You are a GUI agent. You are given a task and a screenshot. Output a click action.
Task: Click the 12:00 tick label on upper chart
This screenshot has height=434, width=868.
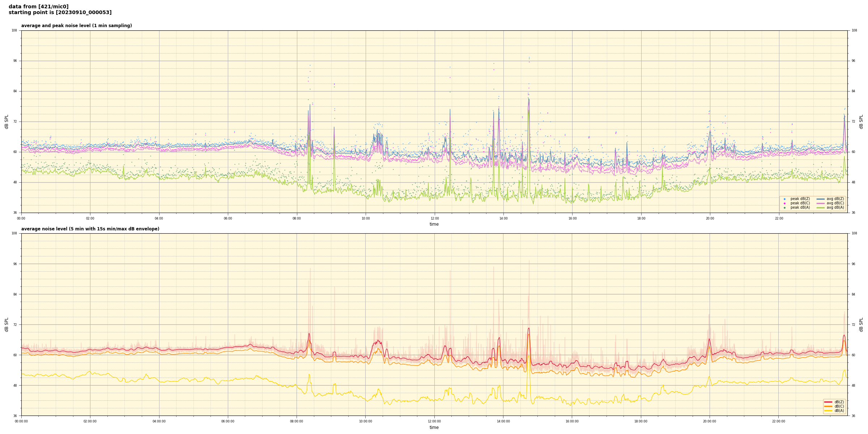(x=434, y=218)
